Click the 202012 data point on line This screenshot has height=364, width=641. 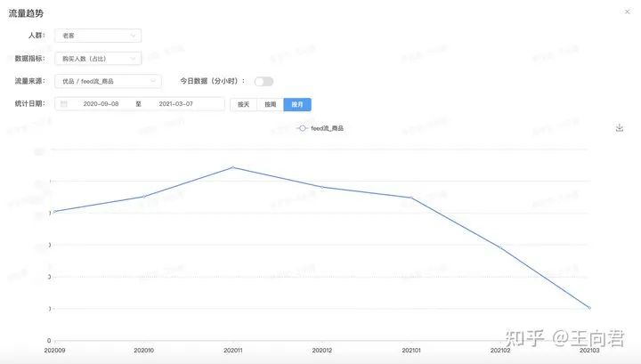pos(321,187)
